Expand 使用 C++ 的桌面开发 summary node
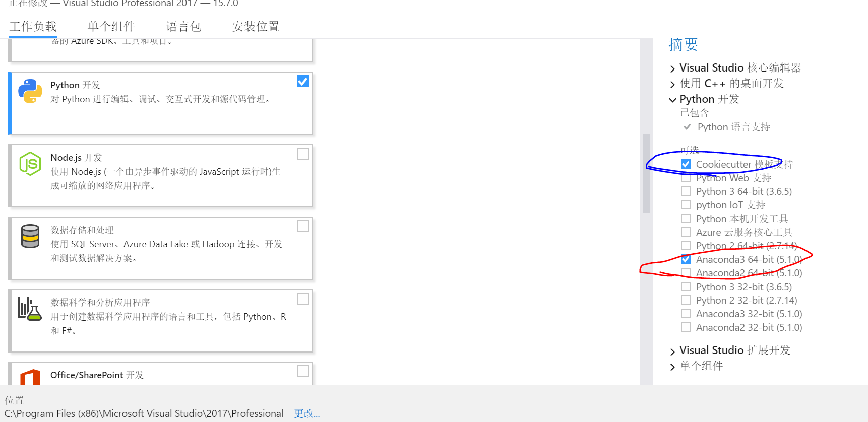The height and width of the screenshot is (422, 868). coord(672,84)
